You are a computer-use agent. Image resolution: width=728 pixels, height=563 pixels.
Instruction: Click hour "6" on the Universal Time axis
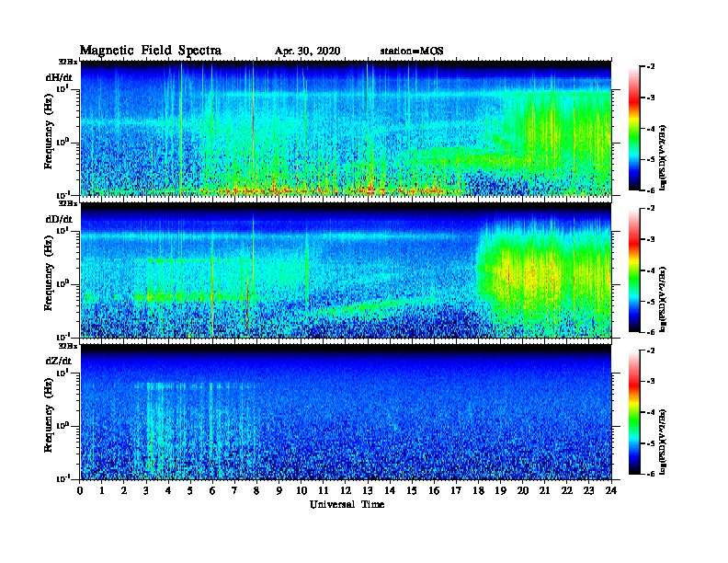coord(212,490)
